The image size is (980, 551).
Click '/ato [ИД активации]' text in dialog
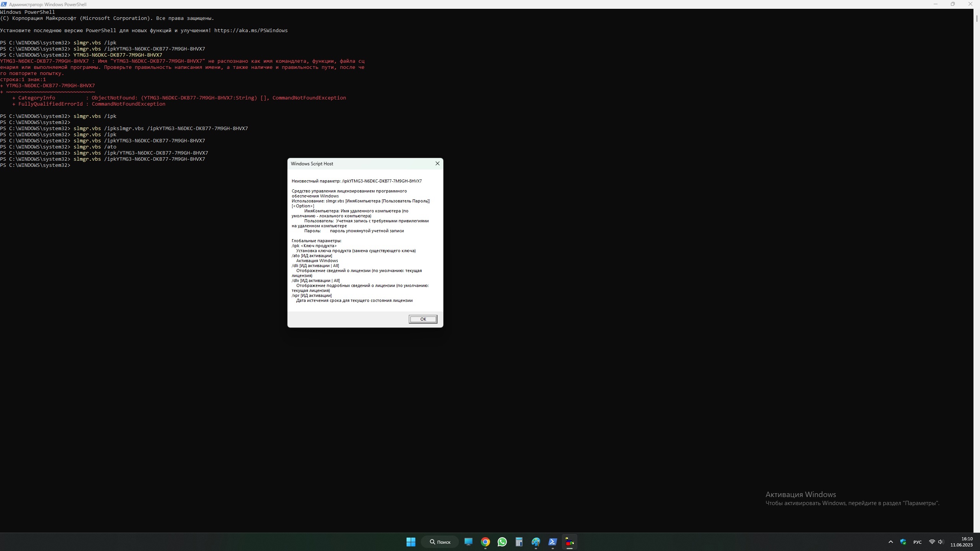312,256
